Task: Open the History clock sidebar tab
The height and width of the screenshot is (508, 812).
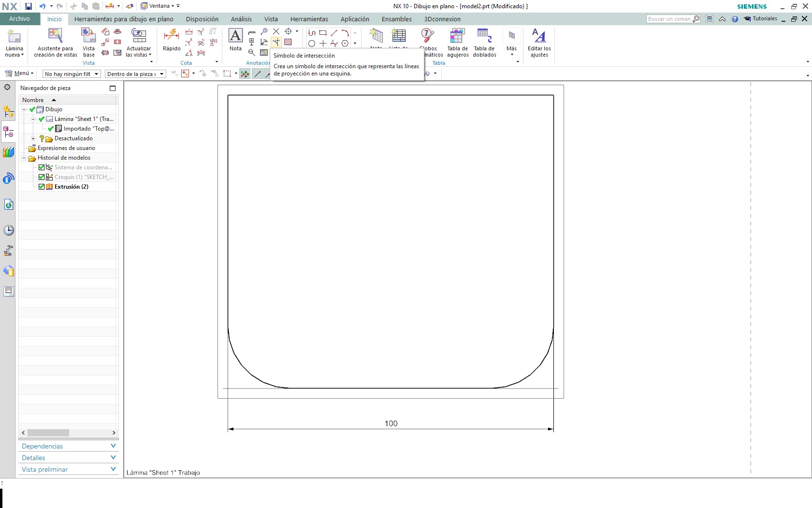Action: point(9,230)
